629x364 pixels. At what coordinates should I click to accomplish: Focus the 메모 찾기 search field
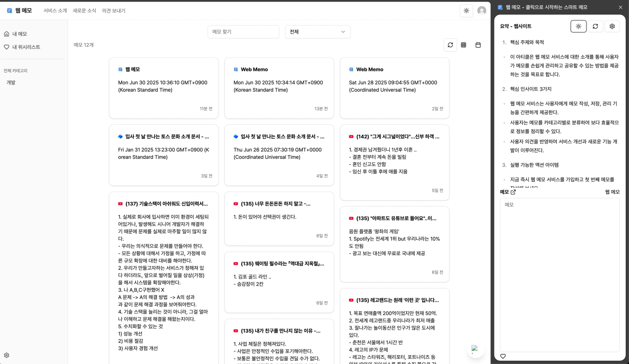243,32
